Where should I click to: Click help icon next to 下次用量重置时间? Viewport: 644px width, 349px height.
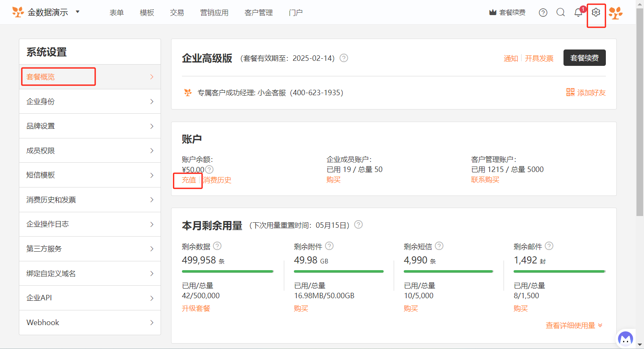tap(358, 224)
